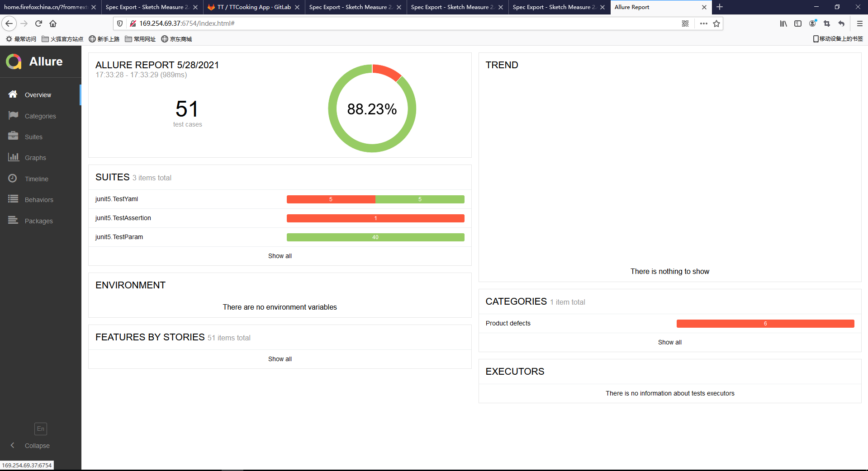The image size is (868, 471).
Task: Go back with browser back arrow
Action: click(9, 24)
